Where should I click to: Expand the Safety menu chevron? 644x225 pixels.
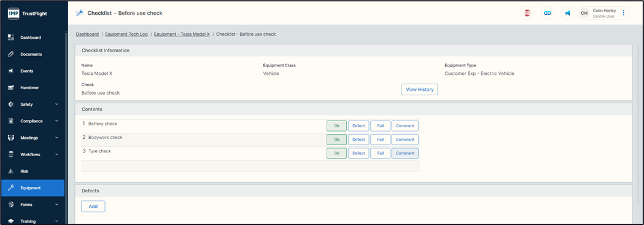point(56,105)
